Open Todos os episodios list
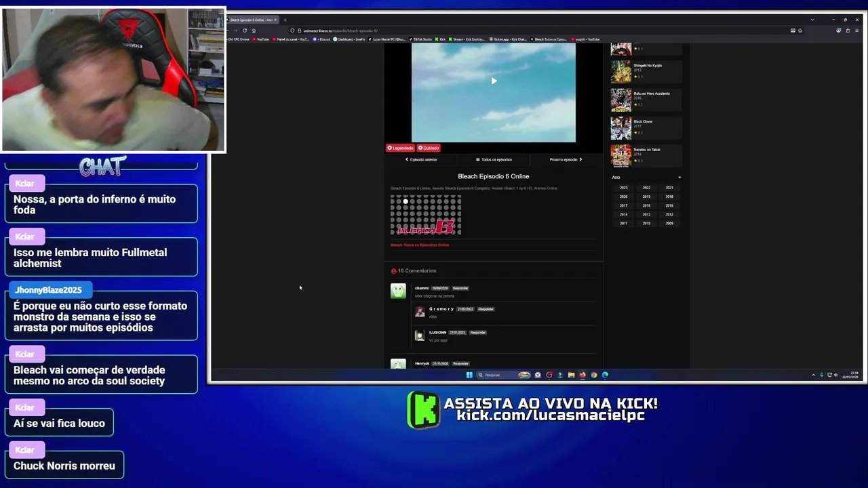This screenshot has width=868, height=488. pos(494,159)
